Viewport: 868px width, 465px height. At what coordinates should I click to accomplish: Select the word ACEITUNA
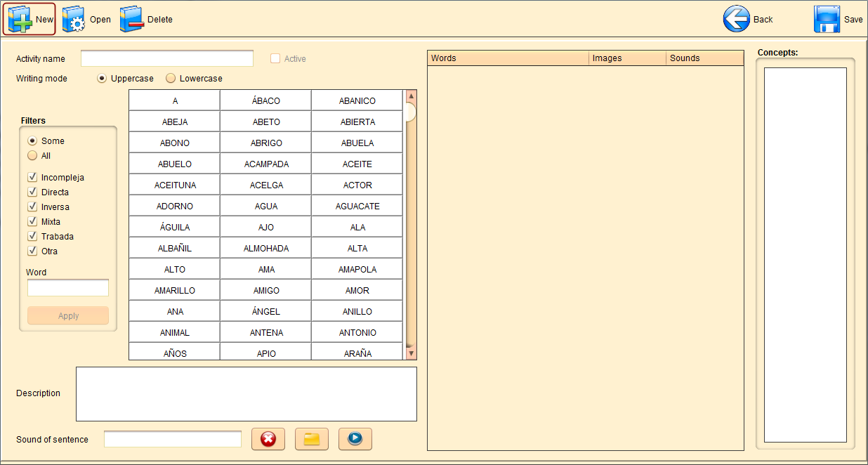pos(174,185)
